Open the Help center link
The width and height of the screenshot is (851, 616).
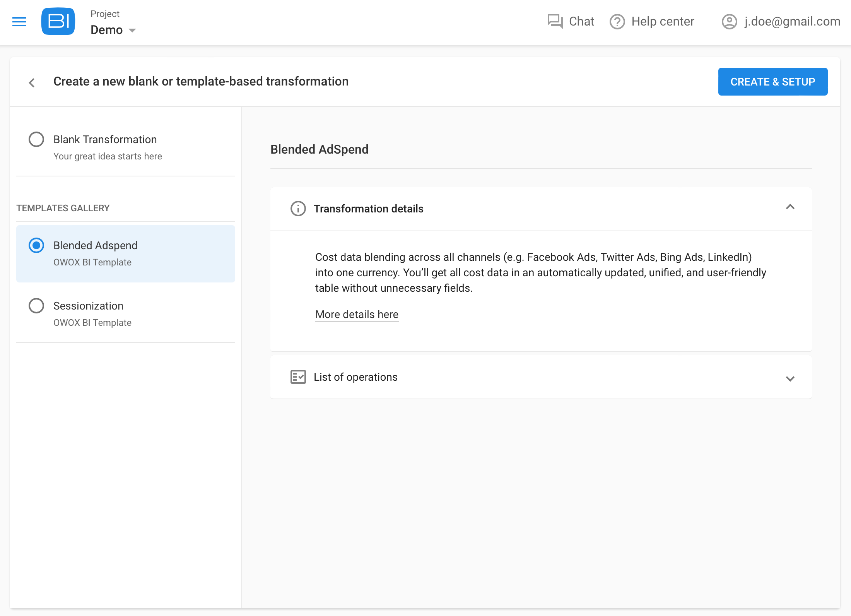click(663, 21)
